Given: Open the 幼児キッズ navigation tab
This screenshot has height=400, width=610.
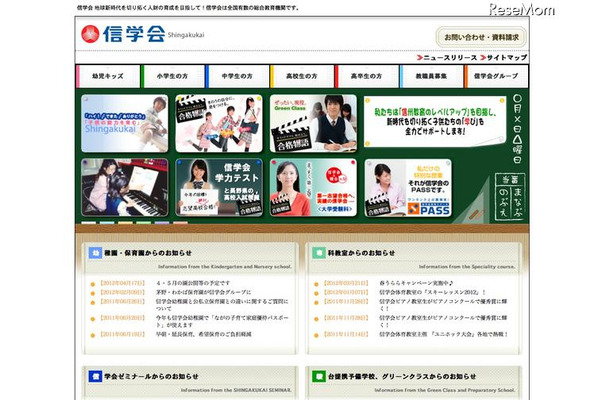Looking at the screenshot, I should click(108, 76).
